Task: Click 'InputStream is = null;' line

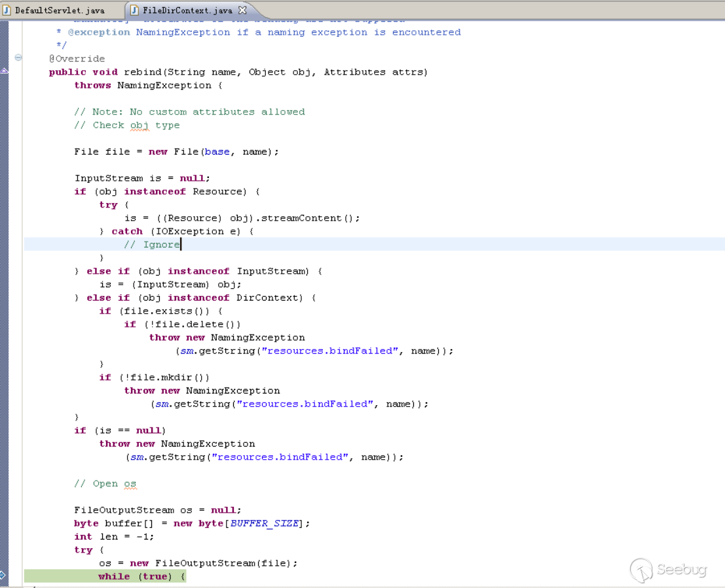Action: pyautogui.click(x=142, y=179)
